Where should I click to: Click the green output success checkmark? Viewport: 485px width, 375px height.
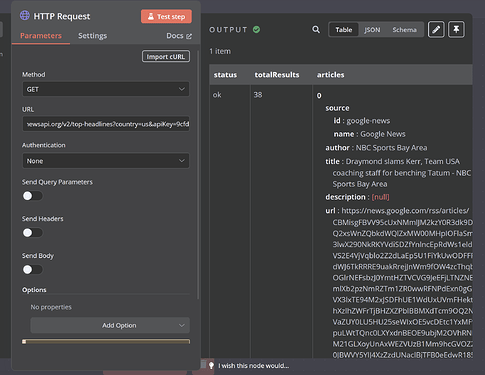(256, 30)
